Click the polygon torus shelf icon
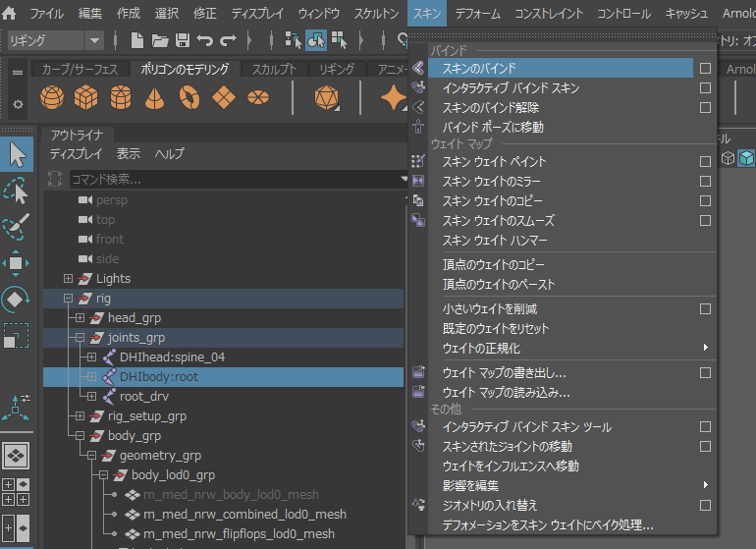 [x=189, y=97]
